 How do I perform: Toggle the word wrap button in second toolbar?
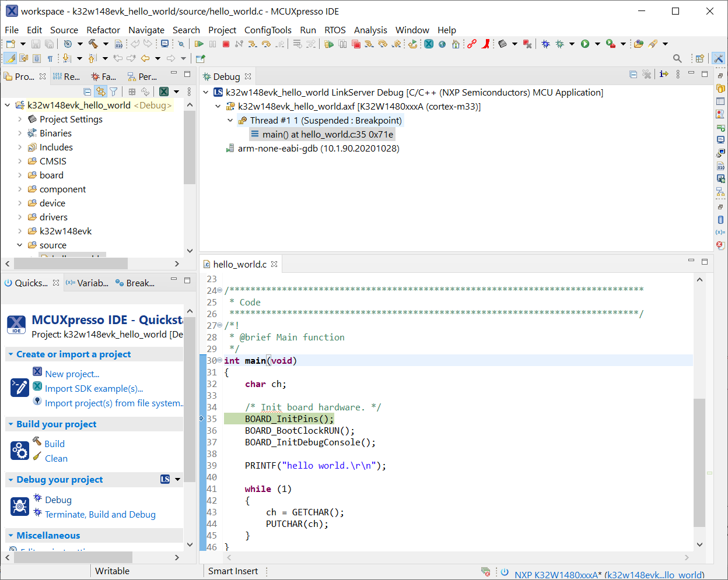click(24, 58)
